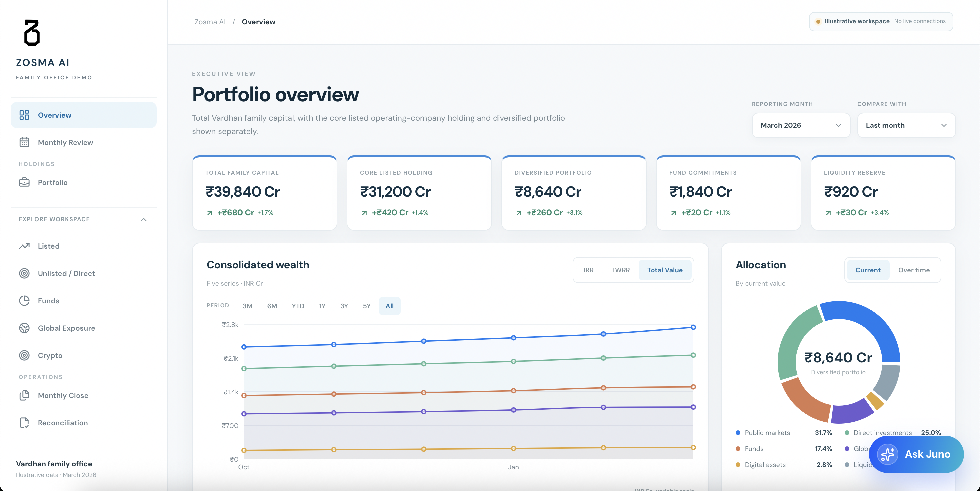The width and height of the screenshot is (980, 491).
Task: Click the Funds pie-chart icon
Action: tap(24, 301)
